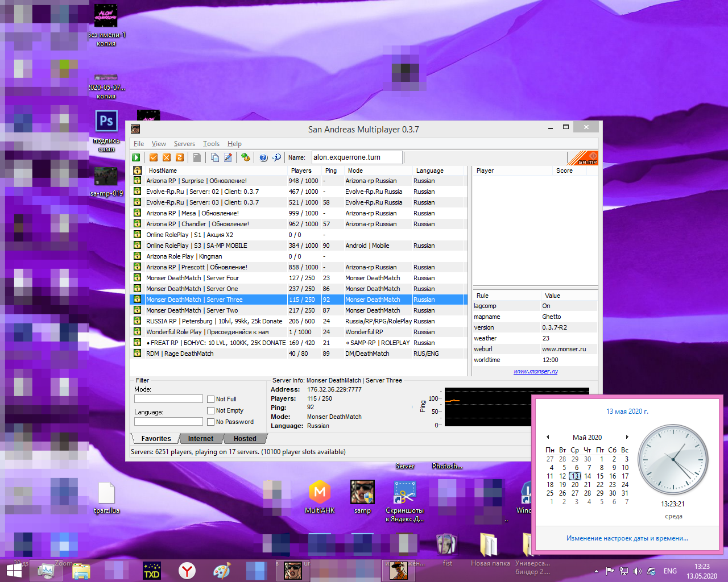728x582 pixels.
Task: Open the Help menu
Action: (234, 144)
